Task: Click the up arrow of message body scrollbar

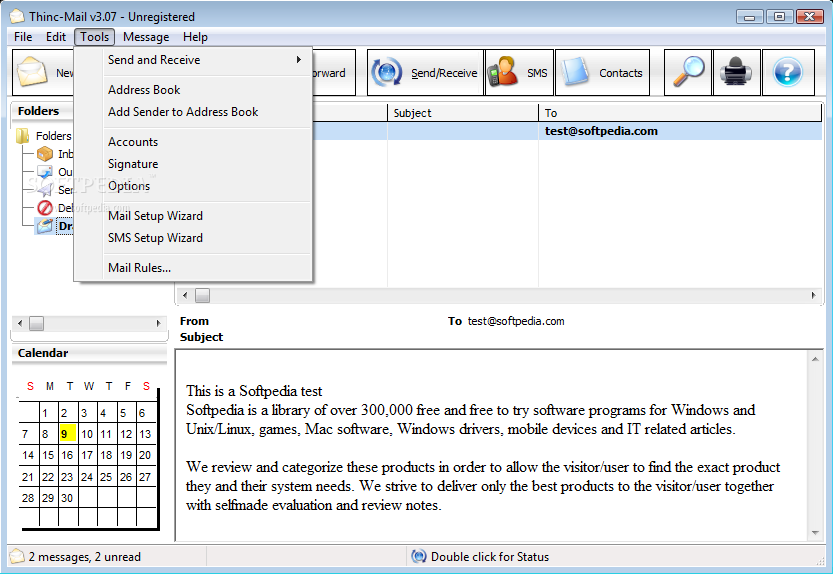Action: point(815,359)
